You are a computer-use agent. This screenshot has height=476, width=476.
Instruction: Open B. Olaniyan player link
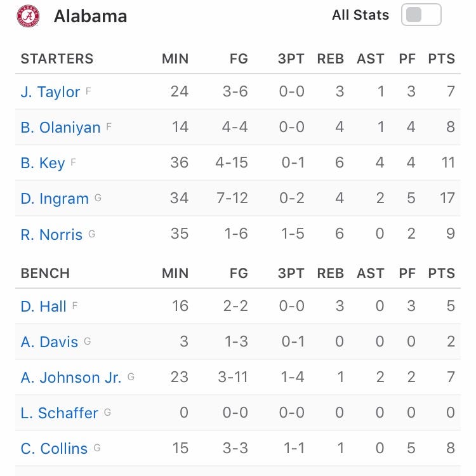(x=60, y=127)
